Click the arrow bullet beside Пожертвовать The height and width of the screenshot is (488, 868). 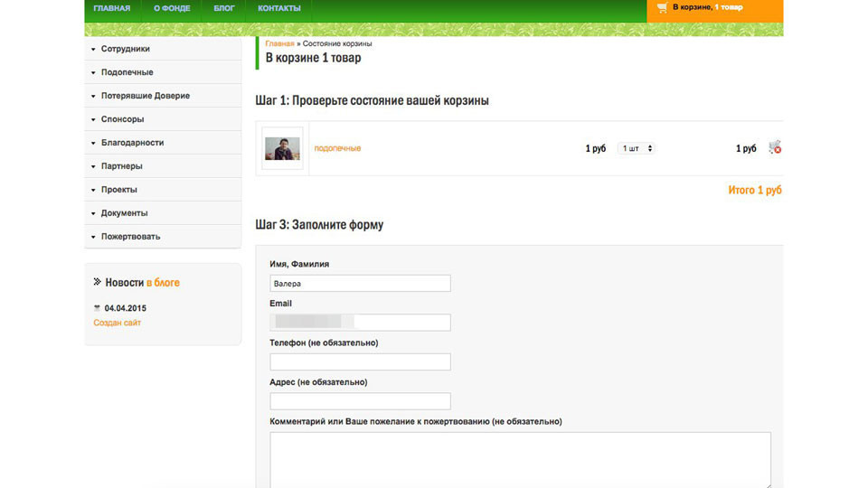93,237
